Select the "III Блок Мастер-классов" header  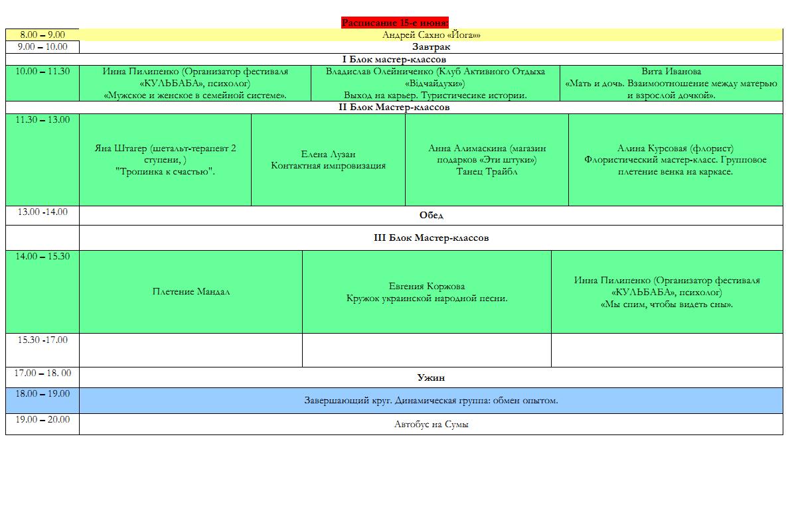[431, 237]
